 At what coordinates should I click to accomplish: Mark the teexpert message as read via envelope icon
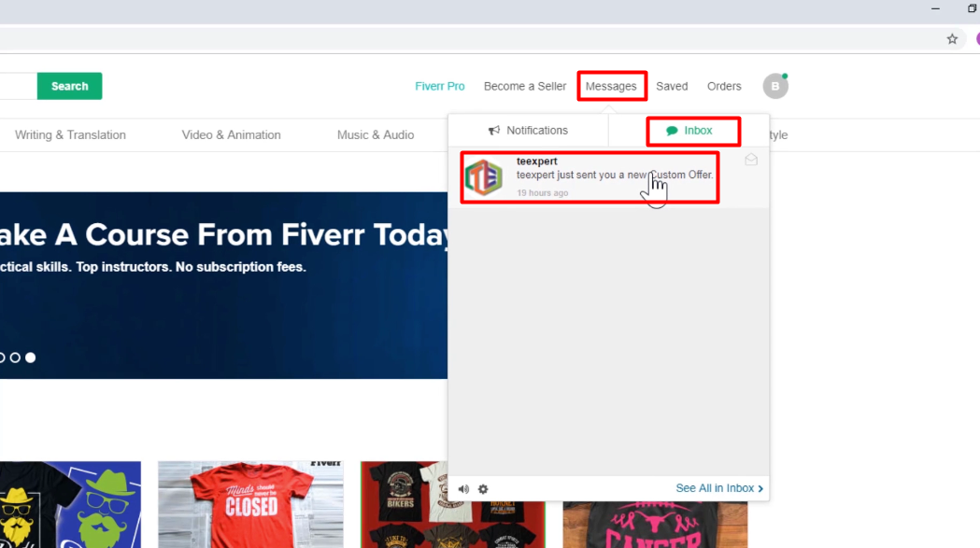(x=750, y=160)
